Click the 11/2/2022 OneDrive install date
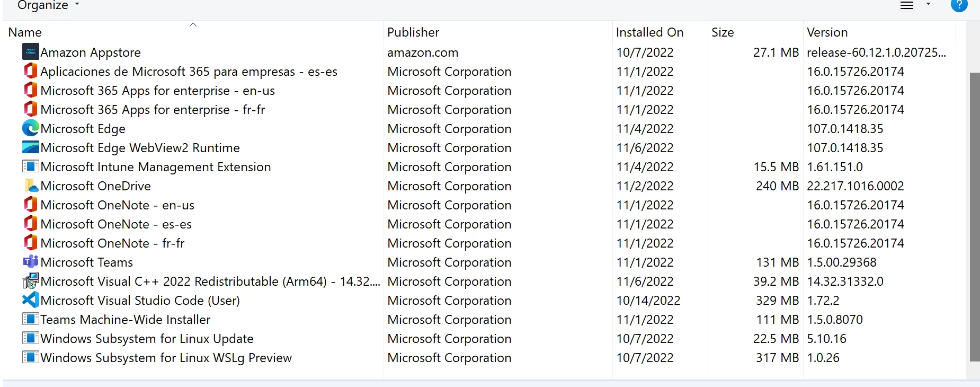 (645, 186)
